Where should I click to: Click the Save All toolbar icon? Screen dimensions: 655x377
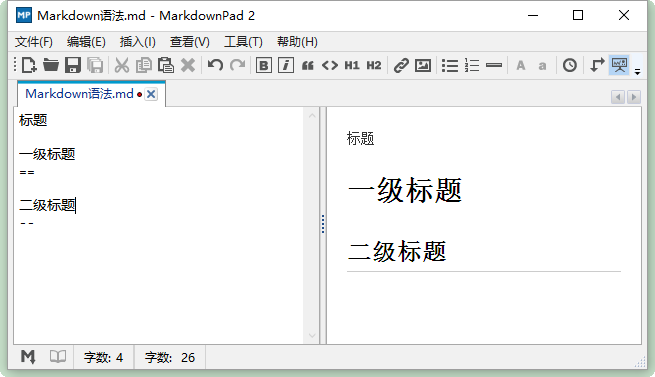tap(95, 65)
